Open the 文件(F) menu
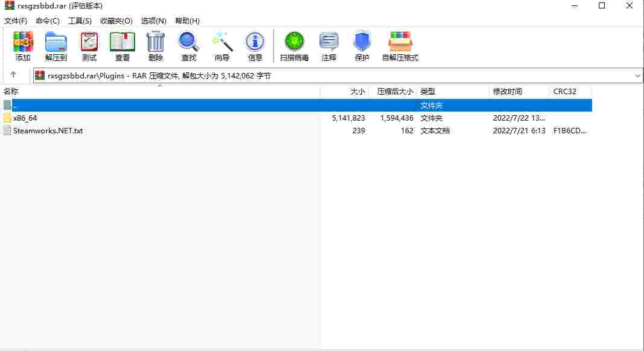 (x=15, y=21)
